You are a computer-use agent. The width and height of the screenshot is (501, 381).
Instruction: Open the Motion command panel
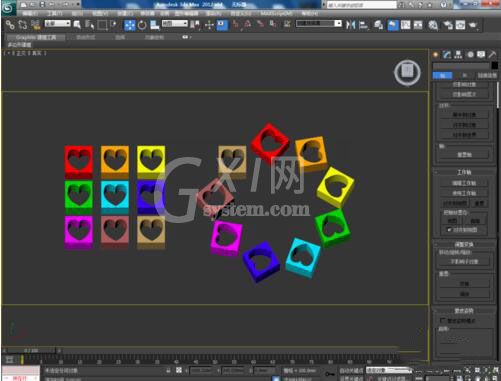470,54
